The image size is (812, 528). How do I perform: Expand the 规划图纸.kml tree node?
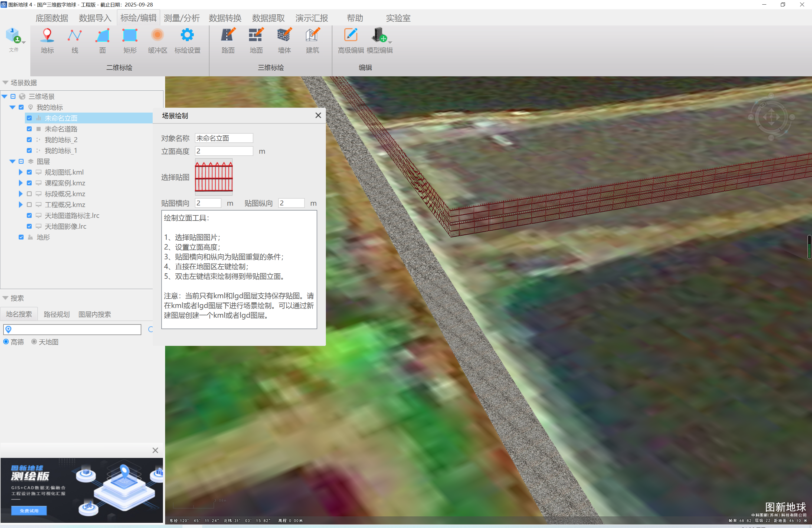pos(21,172)
